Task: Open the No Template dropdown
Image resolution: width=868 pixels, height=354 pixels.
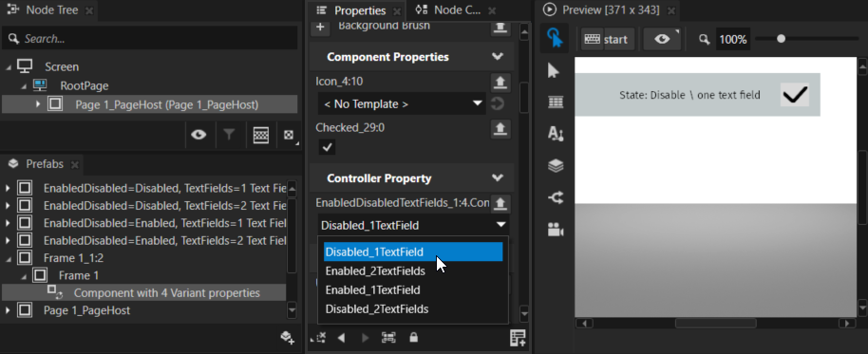Action: pyautogui.click(x=402, y=103)
